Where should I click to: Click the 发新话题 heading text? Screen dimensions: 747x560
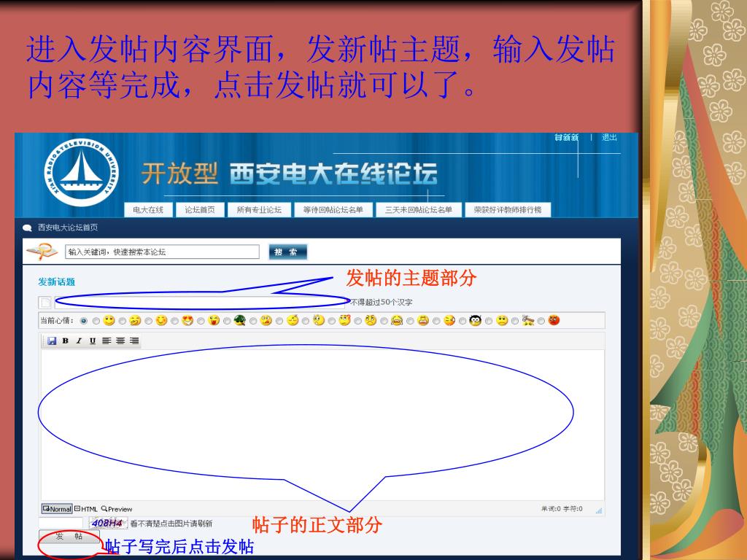pyautogui.click(x=57, y=282)
